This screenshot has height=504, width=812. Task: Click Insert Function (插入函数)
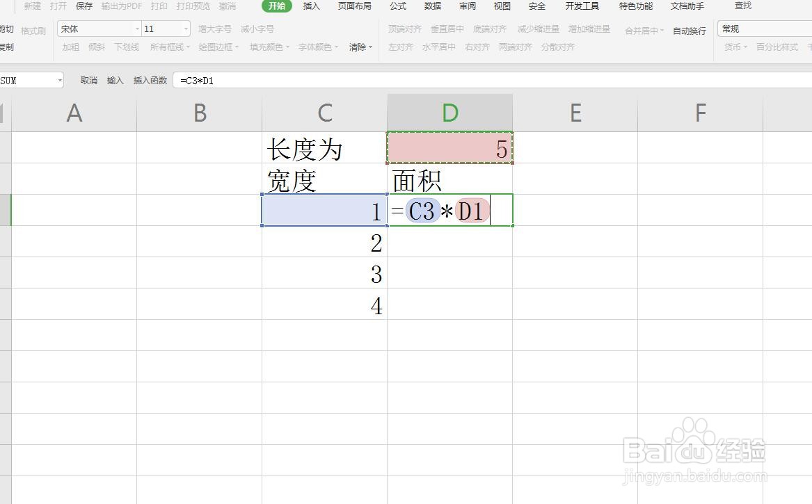152,80
